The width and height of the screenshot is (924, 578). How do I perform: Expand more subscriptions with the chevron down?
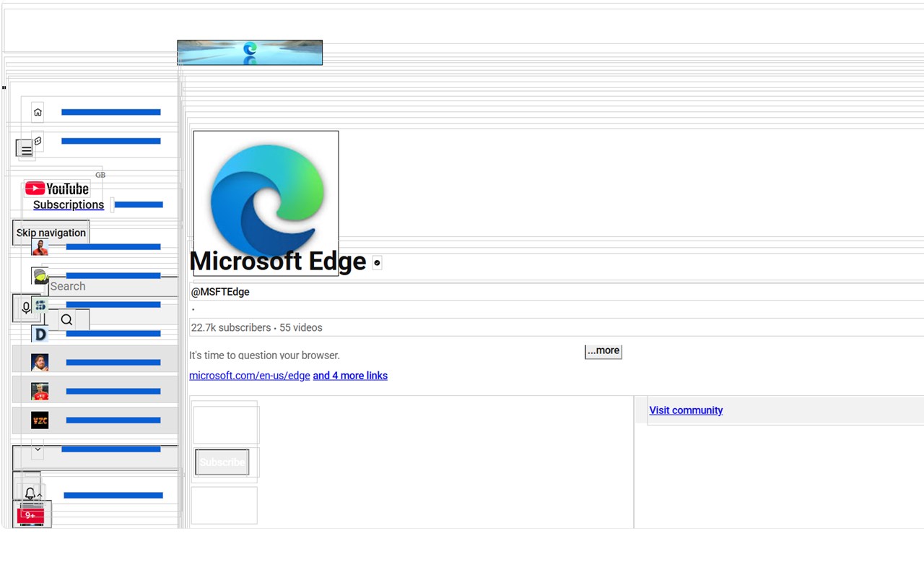tap(38, 449)
